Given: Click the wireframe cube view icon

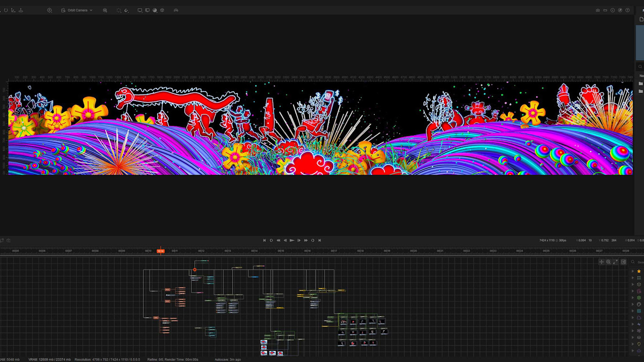Looking at the screenshot, I should (x=162, y=10).
